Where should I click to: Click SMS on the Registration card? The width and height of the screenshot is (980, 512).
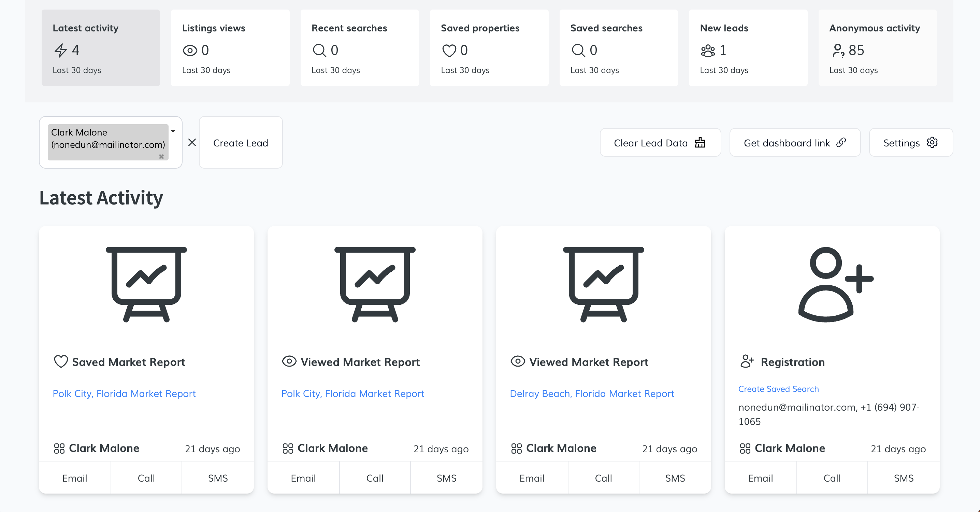click(904, 478)
